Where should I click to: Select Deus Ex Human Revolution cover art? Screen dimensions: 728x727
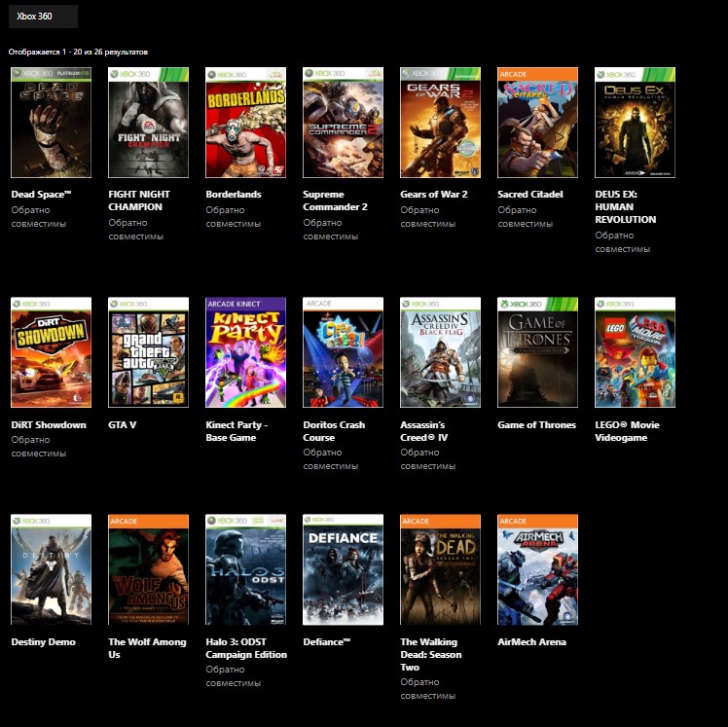[x=635, y=123]
